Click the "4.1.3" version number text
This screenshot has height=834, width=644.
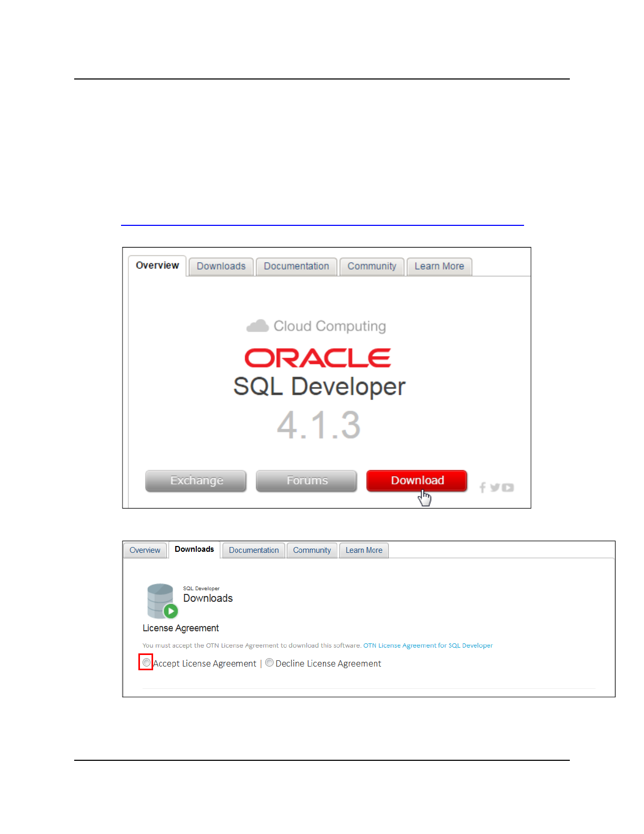pyautogui.click(x=319, y=425)
